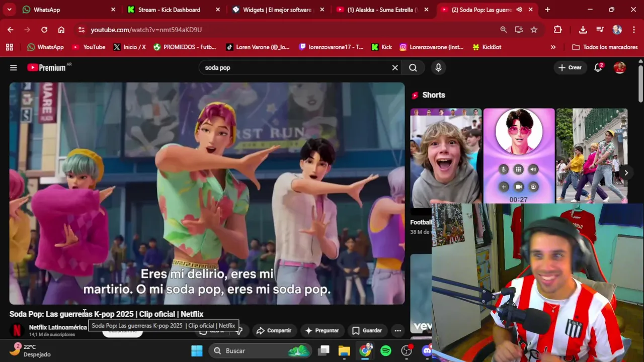Install app icon in address bar
This screenshot has width=644, height=362.
[519, 30]
